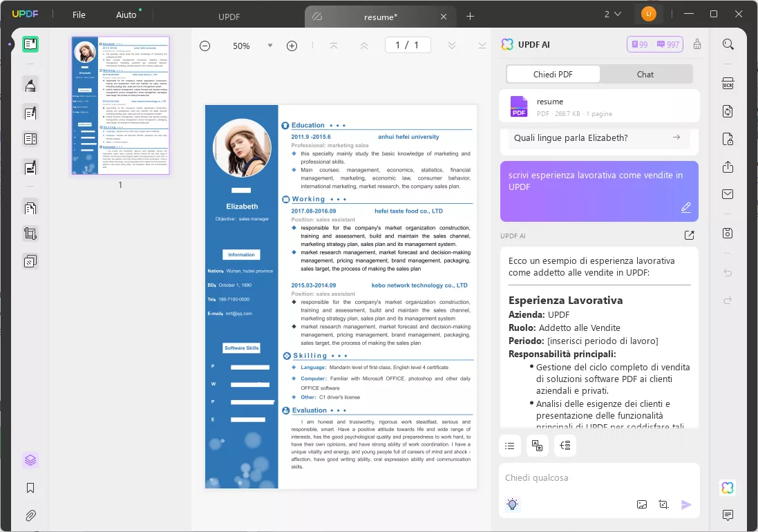Open the File menu
The height and width of the screenshot is (532, 758).
coord(79,15)
